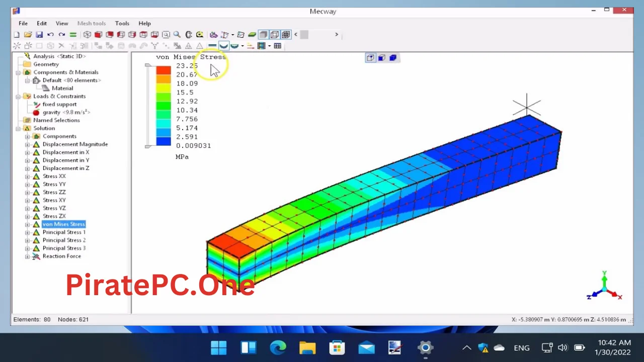Click the toolbar scroll-right arrow
The image size is (644, 362).
[x=337, y=35]
